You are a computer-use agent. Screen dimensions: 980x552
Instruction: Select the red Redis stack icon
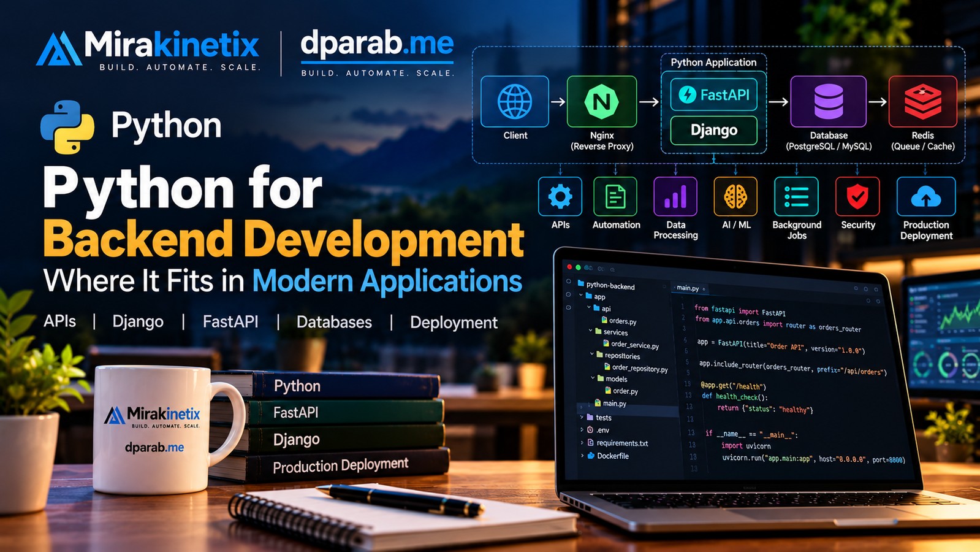[x=922, y=101]
